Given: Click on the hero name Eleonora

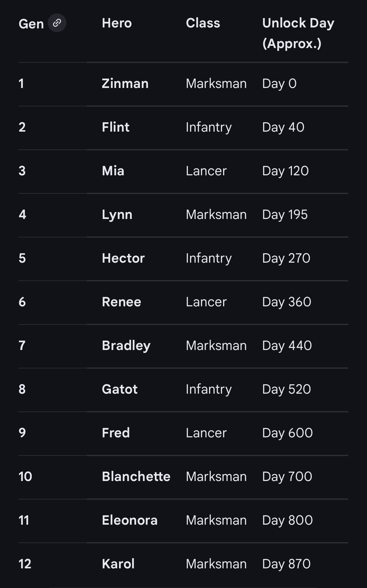Looking at the screenshot, I should tap(130, 520).
